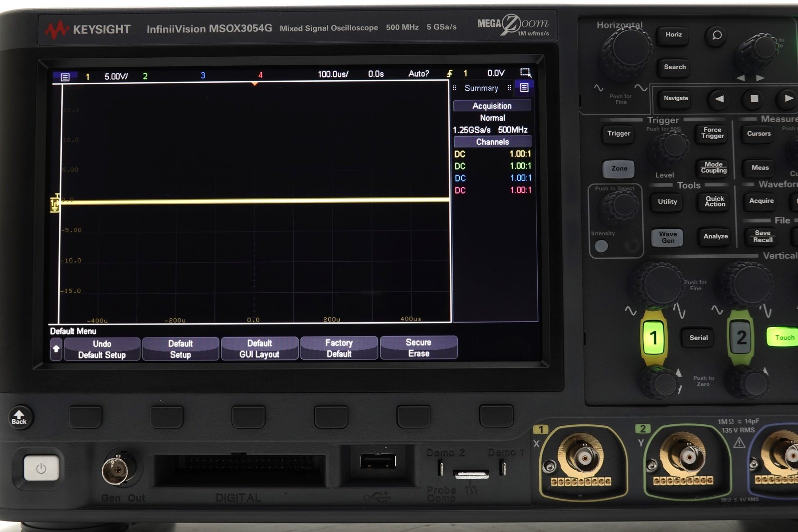This screenshot has width=798, height=532.
Task: Toggle channel 2 with its key
Action: pyautogui.click(x=741, y=338)
